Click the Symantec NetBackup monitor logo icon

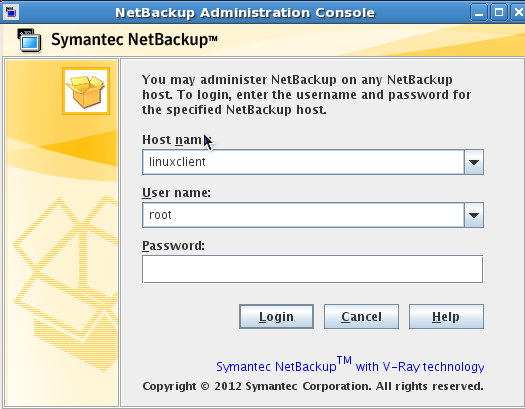[29, 40]
